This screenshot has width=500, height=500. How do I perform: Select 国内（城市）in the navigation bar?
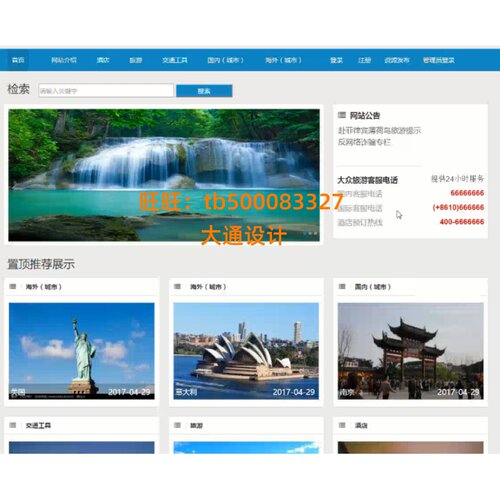pyautogui.click(x=226, y=60)
